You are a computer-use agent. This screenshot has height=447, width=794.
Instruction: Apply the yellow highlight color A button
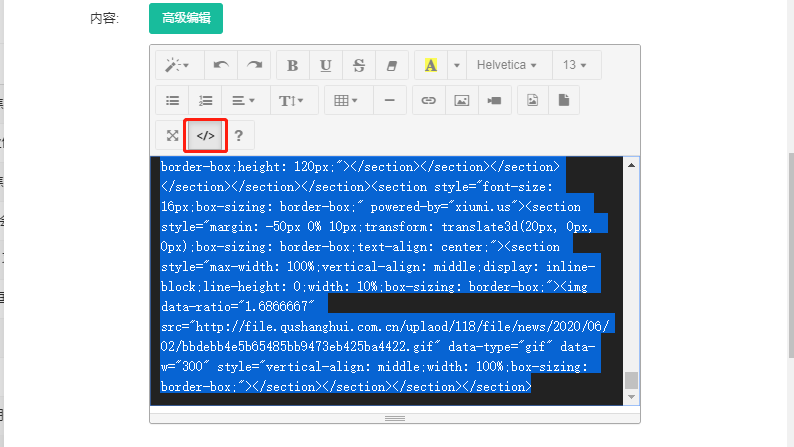coord(430,65)
